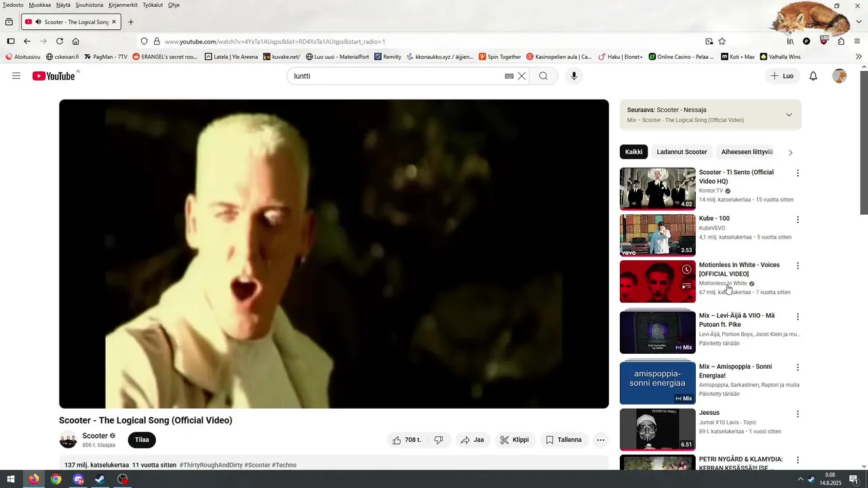The image size is (868, 488).
Task: Select the Kaikki filter chip
Action: (633, 152)
